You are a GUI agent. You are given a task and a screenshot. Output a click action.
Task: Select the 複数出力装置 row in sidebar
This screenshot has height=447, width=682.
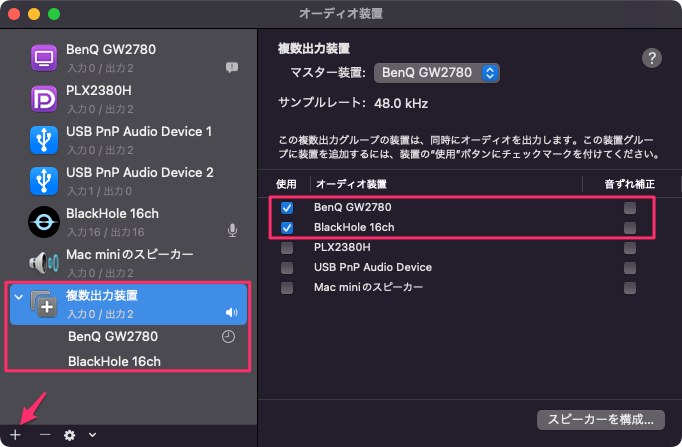pos(128,304)
